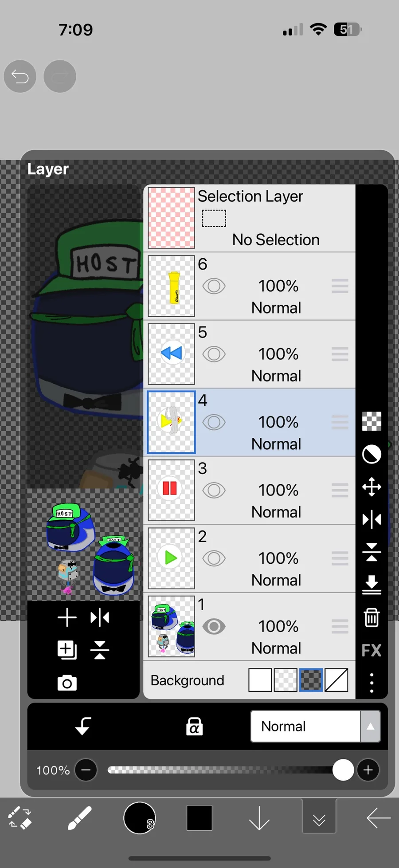Select the Brush tool
Screen dimensions: 399x868
pyautogui.click(x=80, y=818)
